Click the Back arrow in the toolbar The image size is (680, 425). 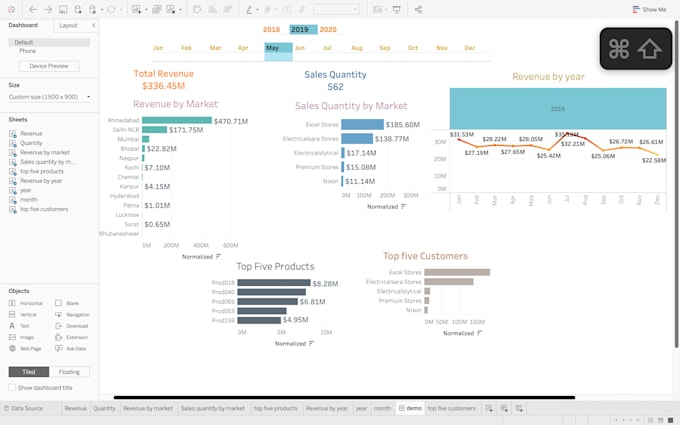click(x=33, y=9)
